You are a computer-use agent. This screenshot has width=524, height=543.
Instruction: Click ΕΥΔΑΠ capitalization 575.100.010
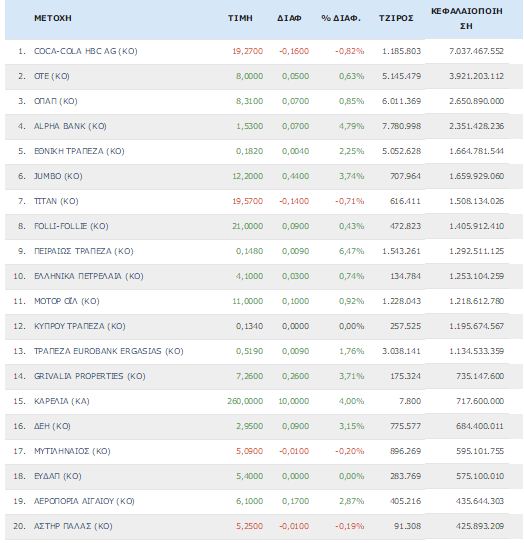click(480, 476)
